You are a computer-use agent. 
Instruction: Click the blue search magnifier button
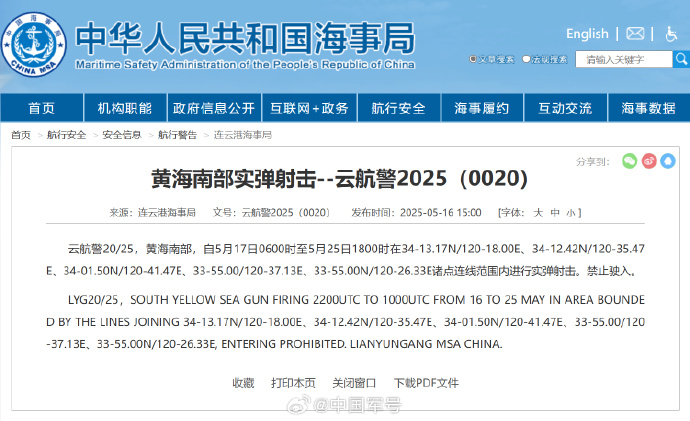point(681,59)
